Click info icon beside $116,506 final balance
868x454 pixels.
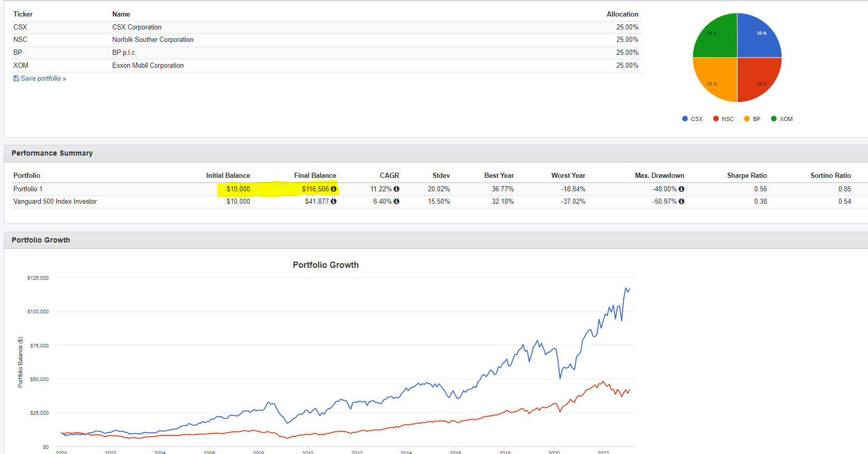[x=333, y=189]
